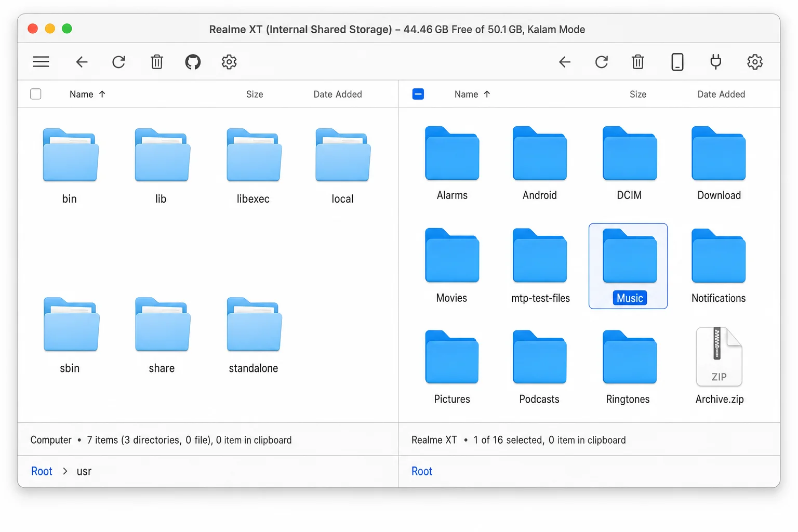Select the Movies folder

point(452,265)
